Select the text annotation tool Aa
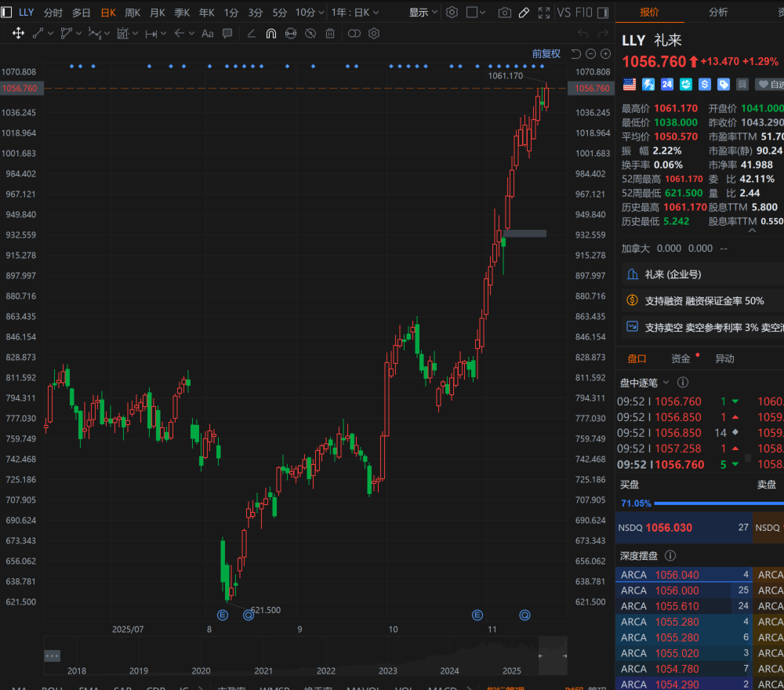The height and width of the screenshot is (690, 784). (207, 33)
